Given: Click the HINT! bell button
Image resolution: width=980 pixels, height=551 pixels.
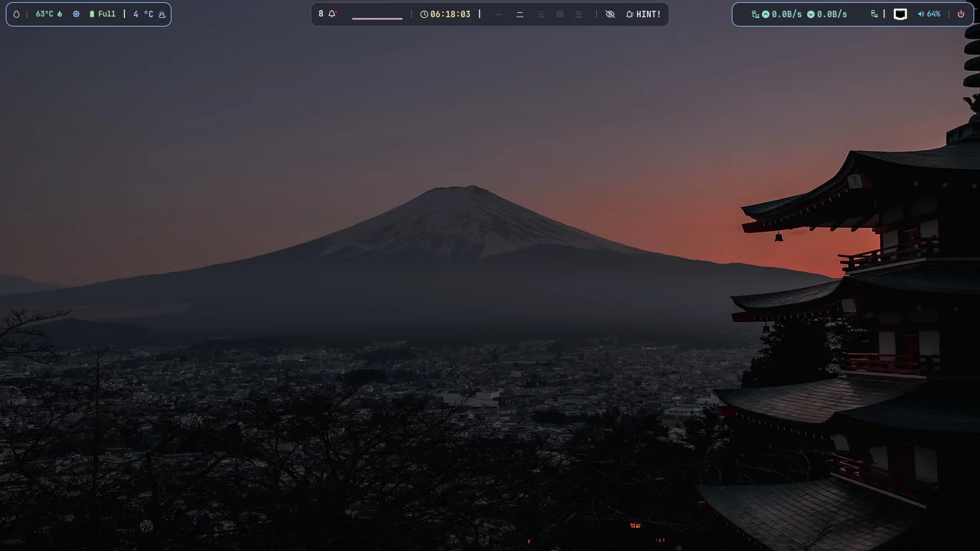Looking at the screenshot, I should (644, 14).
